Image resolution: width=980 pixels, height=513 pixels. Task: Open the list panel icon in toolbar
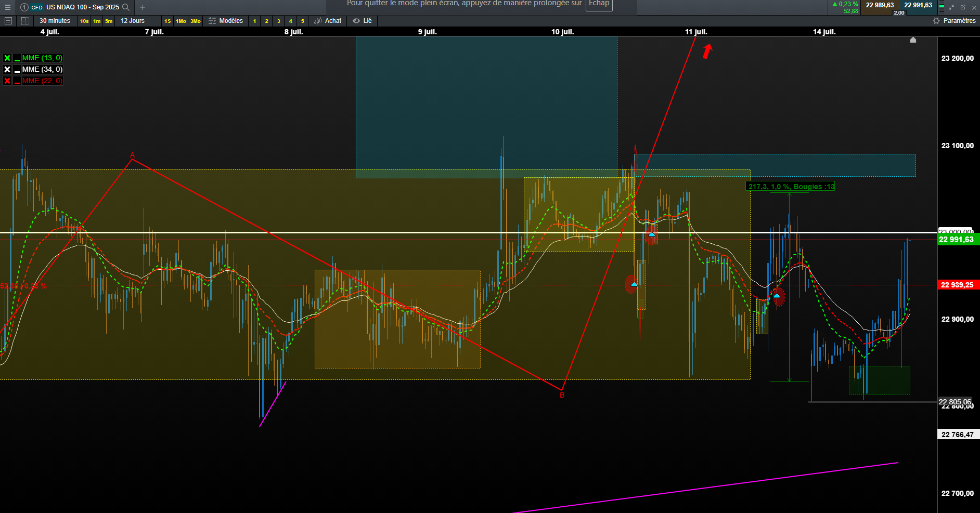[x=8, y=21]
